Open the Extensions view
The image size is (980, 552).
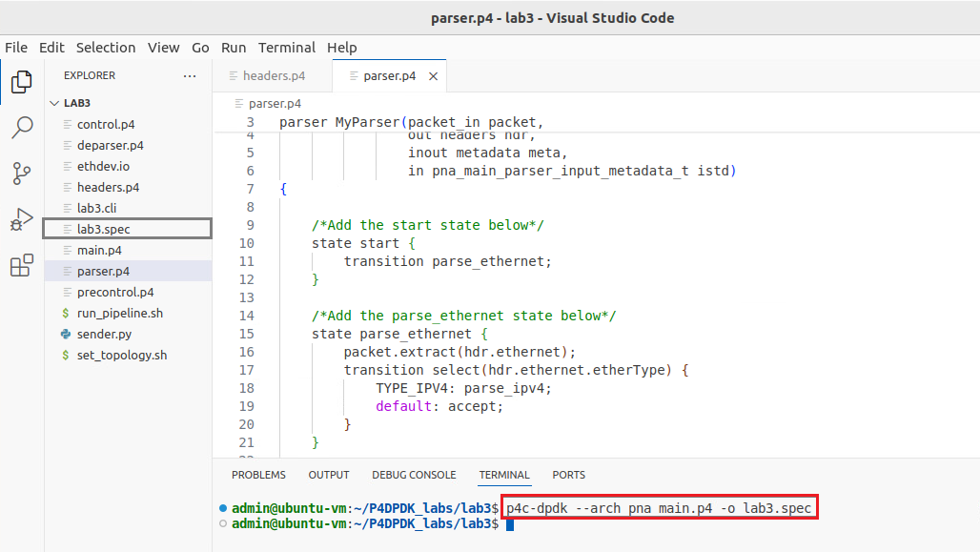[22, 265]
